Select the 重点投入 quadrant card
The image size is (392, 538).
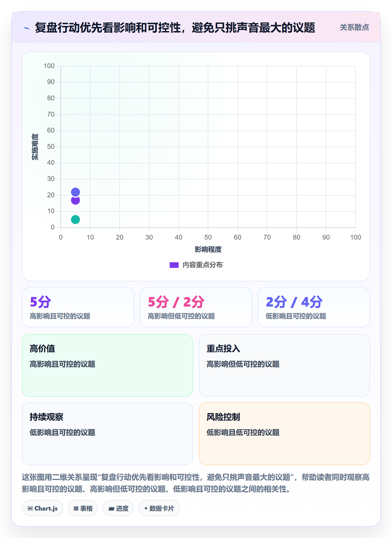click(x=284, y=365)
